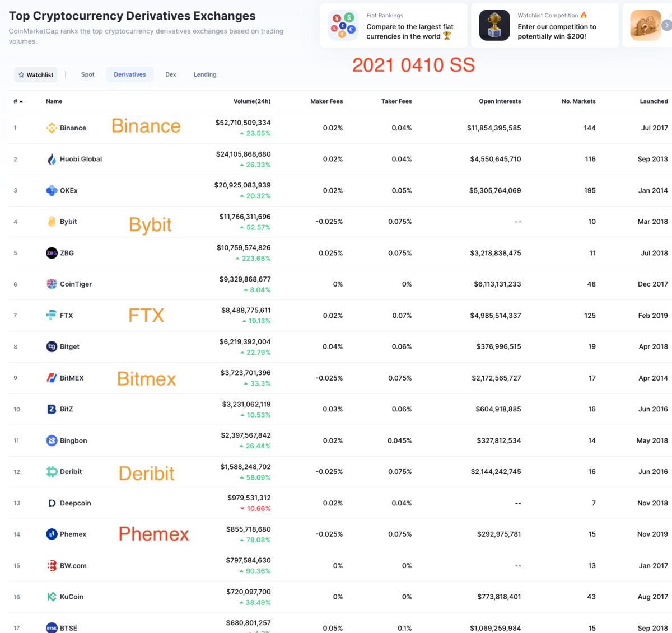Image resolution: width=672 pixels, height=633 pixels.
Task: Open the Lending tab
Action: [x=204, y=74]
